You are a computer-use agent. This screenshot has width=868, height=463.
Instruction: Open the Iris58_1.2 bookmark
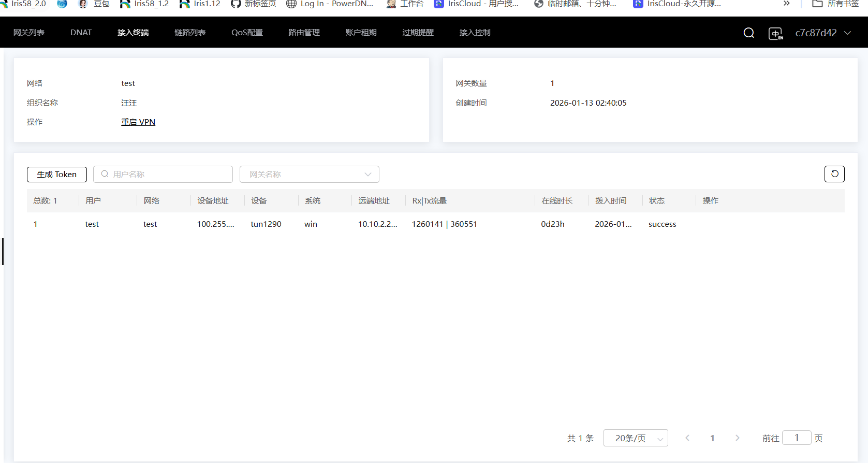pos(144,4)
